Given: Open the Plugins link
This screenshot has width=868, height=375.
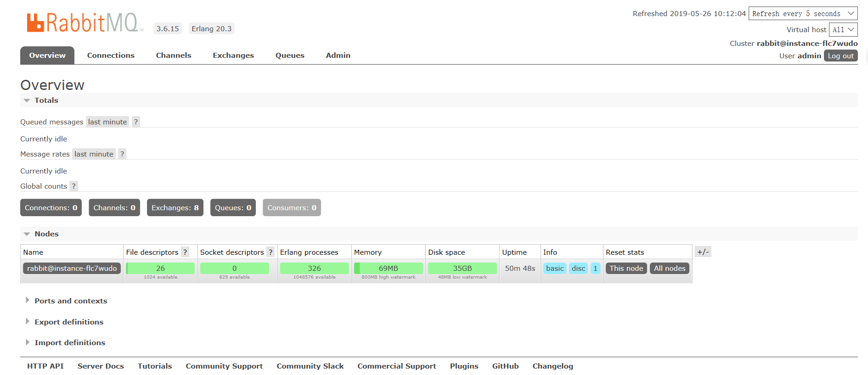Looking at the screenshot, I should pos(464,366).
